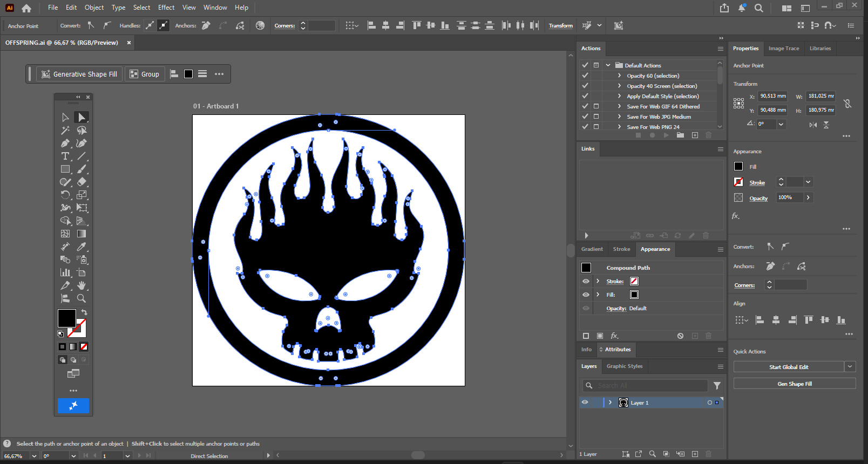Screen dimensions: 868x464
Task: Select the Eyedropper tool
Action: pyautogui.click(x=82, y=247)
